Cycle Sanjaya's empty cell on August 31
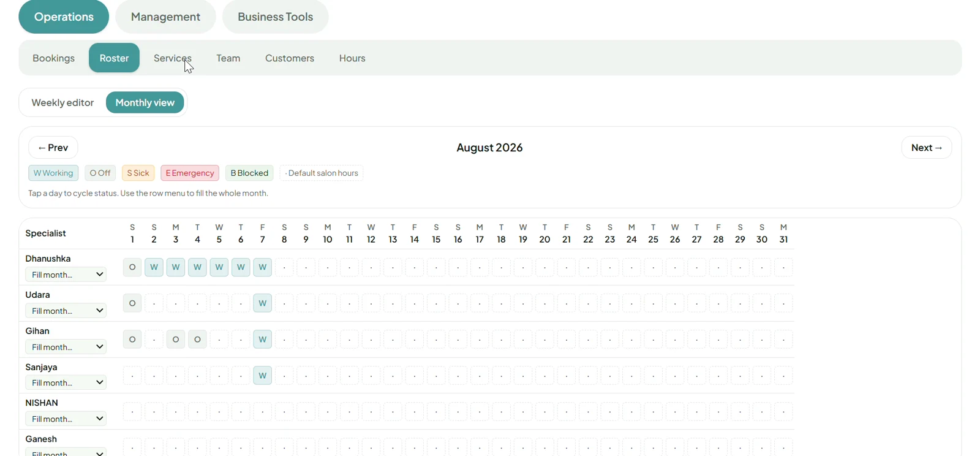This screenshot has height=456, width=980. [783, 375]
